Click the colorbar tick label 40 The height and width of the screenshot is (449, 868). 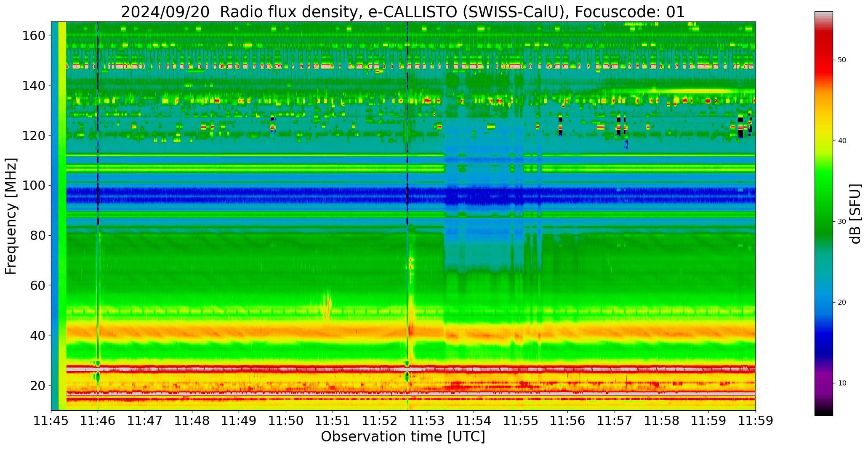coord(842,141)
